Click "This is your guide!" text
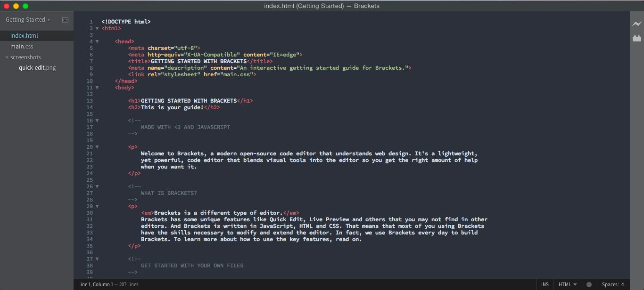The image size is (644, 290). click(x=172, y=107)
